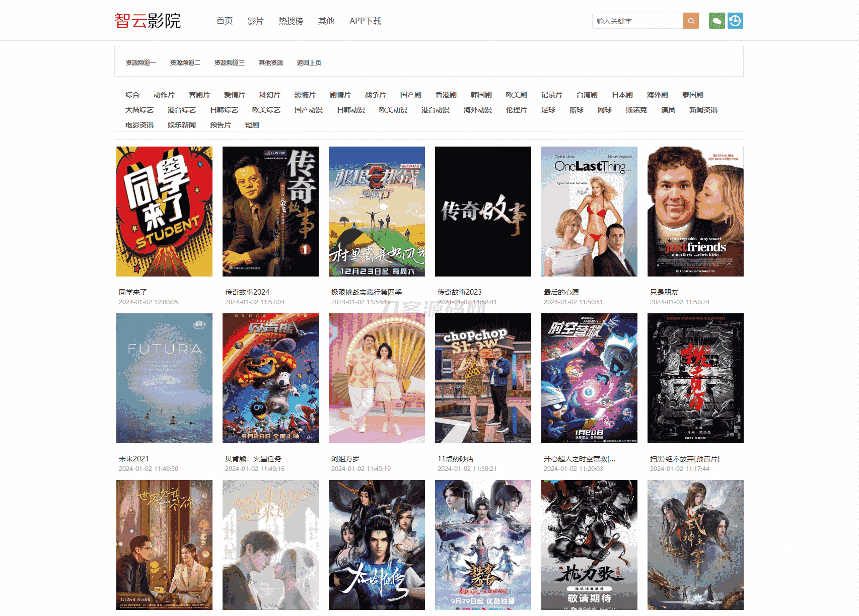Open the 同学来了 poster thumbnail
This screenshot has width=859, height=616.
(x=164, y=212)
